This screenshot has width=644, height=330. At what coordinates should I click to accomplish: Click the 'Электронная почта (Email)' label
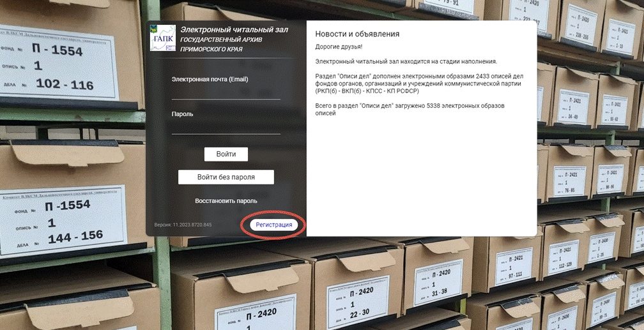pyautogui.click(x=210, y=79)
